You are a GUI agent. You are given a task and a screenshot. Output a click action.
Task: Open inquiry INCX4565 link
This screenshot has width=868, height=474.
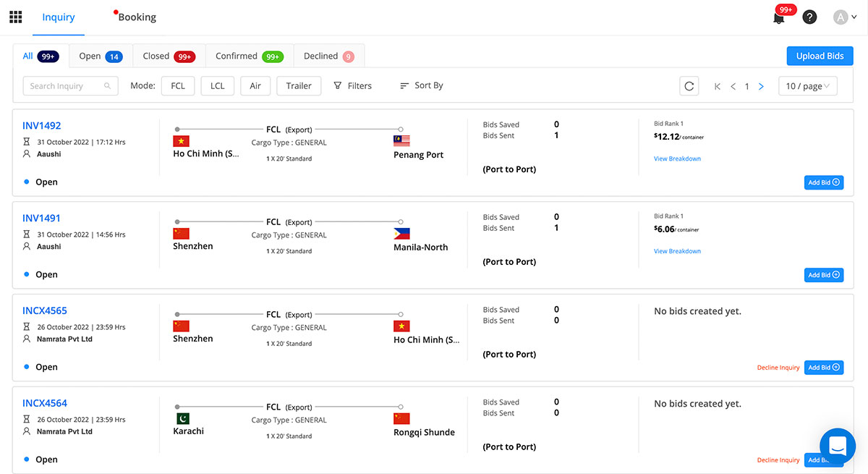[45, 311]
